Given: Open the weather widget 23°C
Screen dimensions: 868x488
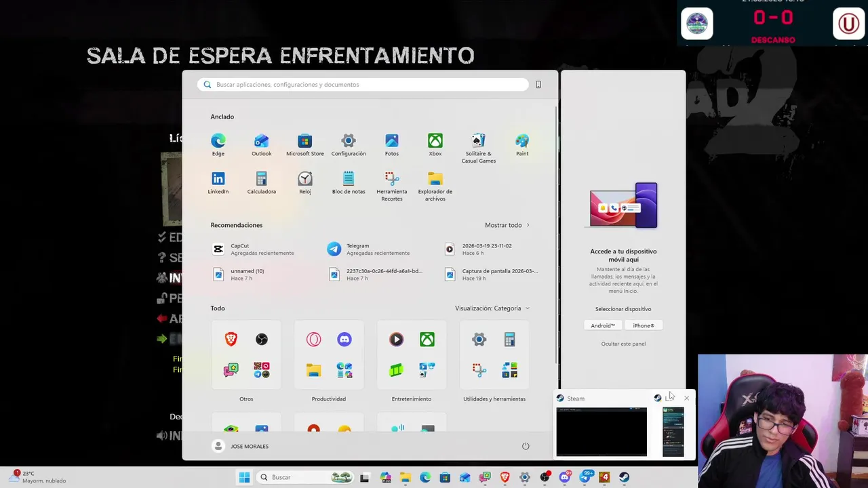Looking at the screenshot, I should click(x=38, y=476).
